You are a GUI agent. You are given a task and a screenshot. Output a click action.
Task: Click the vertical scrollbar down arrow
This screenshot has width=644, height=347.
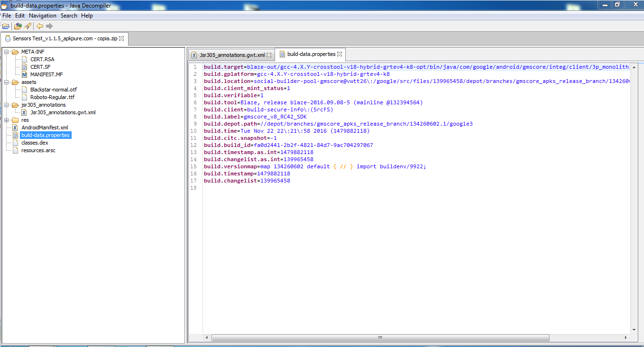634,329
